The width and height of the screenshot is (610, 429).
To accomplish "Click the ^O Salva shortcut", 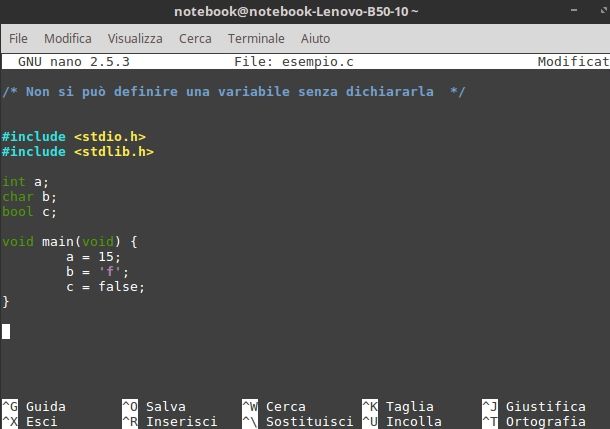I will coord(154,406).
